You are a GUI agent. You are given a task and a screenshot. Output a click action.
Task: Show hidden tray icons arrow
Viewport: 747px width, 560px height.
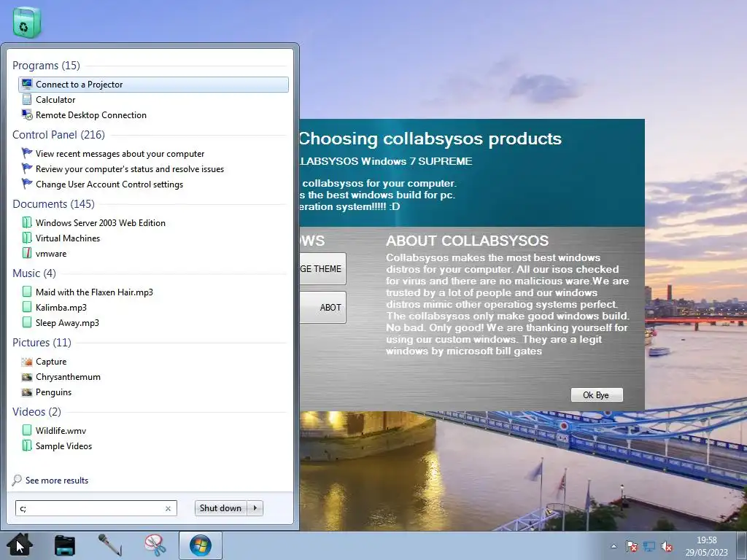[614, 547]
